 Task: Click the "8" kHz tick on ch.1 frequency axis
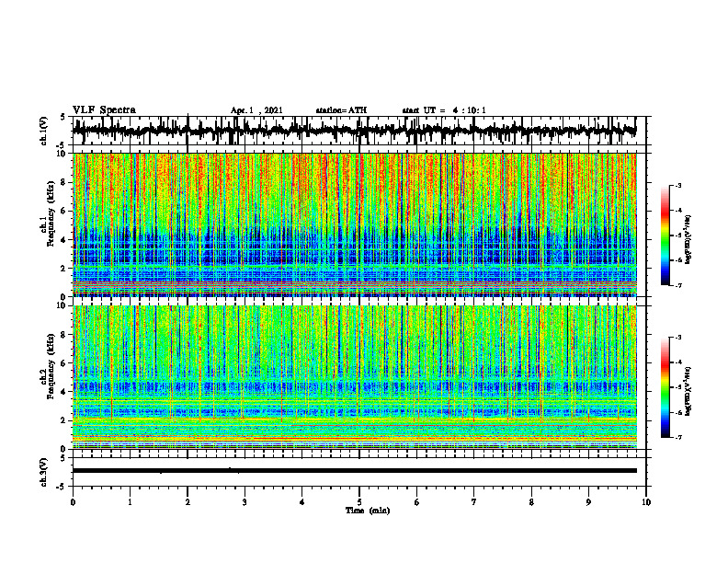[x=63, y=182]
